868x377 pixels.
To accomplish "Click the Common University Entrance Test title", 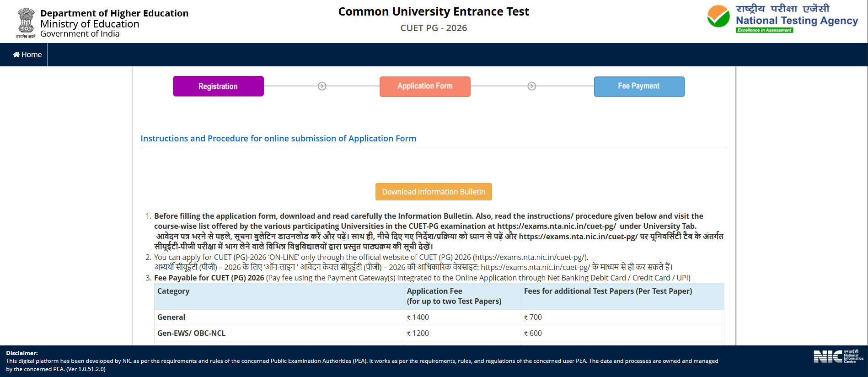I will tap(434, 11).
